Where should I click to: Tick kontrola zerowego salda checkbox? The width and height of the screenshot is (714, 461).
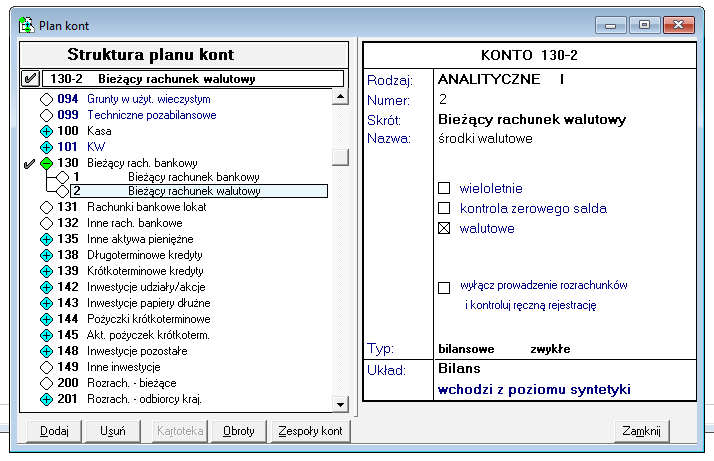[444, 208]
